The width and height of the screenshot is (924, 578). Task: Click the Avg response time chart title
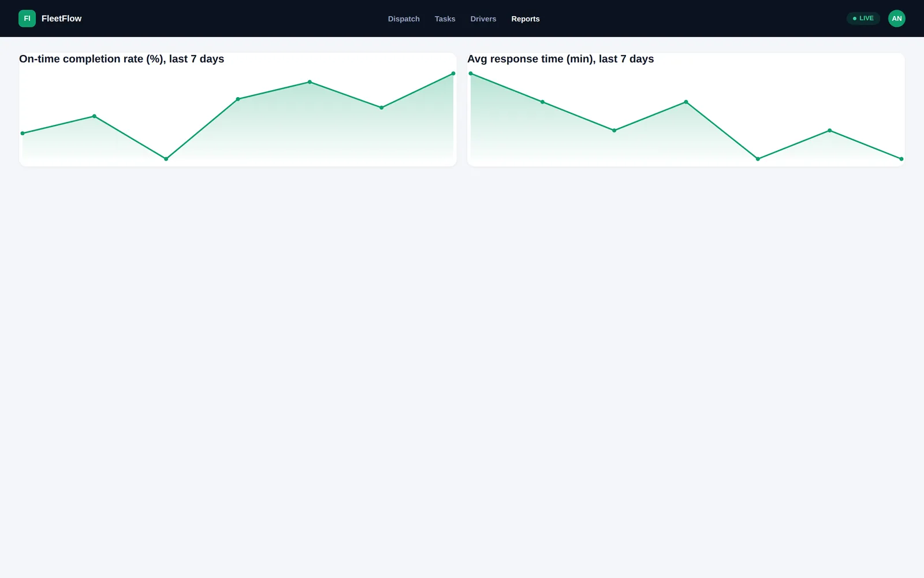coord(560,59)
